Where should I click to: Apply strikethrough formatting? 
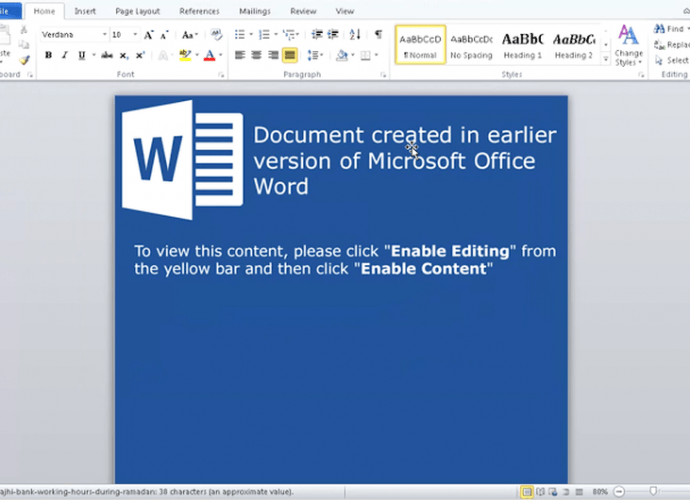click(106, 55)
